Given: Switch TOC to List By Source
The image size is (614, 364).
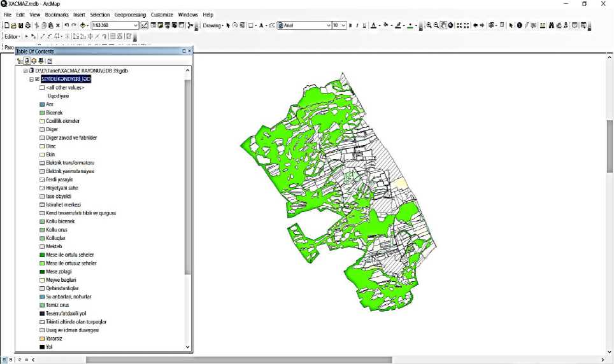Looking at the screenshot, I should pyautogui.click(x=27, y=61).
